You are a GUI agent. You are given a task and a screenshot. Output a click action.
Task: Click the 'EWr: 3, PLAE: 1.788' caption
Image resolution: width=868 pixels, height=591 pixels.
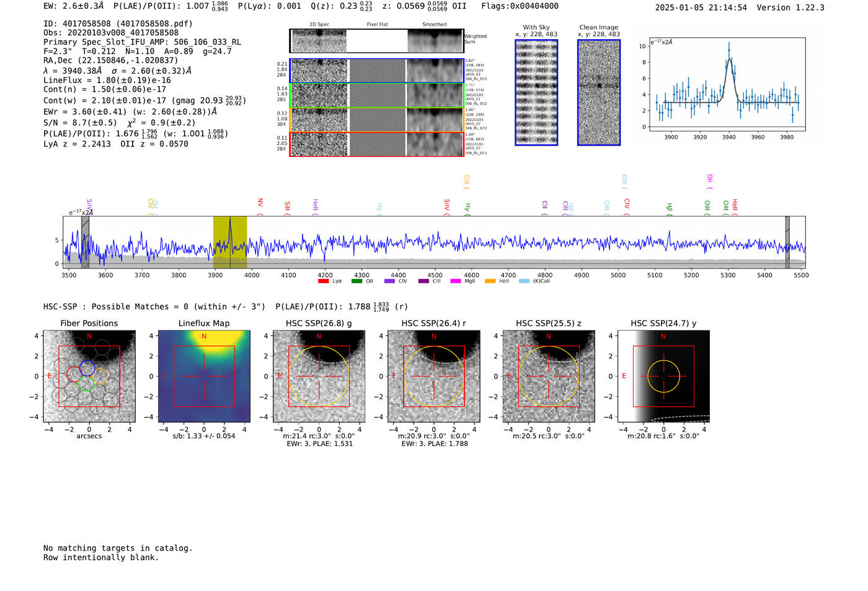[434, 443]
